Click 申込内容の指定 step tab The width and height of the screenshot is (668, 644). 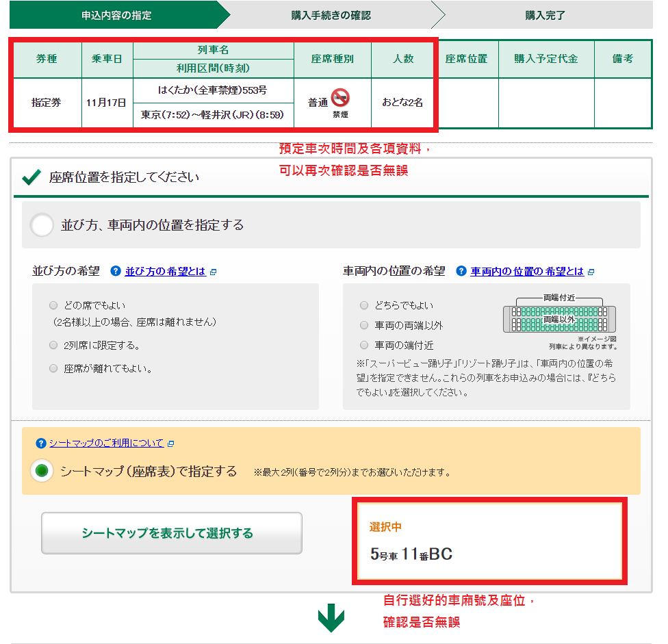coord(116,15)
